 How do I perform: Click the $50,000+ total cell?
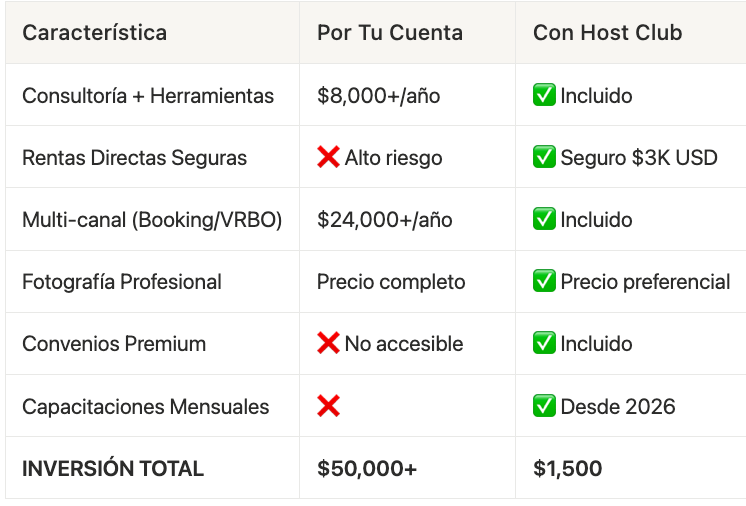(366, 468)
